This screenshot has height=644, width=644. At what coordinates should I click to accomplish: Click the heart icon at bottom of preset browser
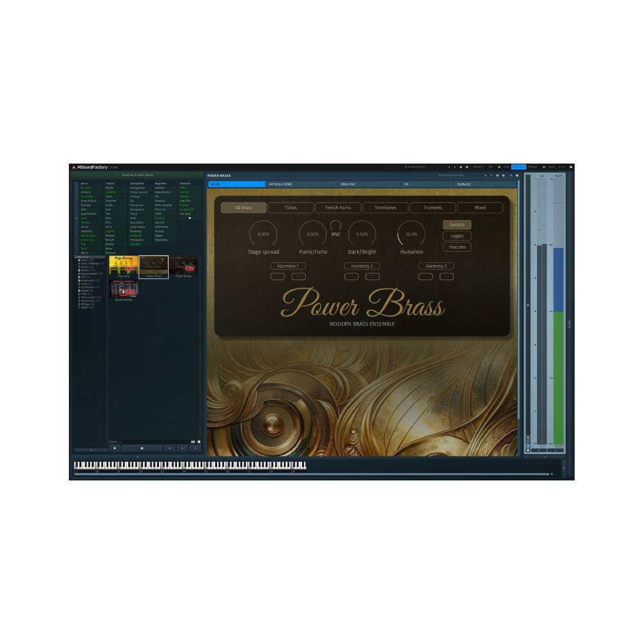pyautogui.click(x=115, y=448)
